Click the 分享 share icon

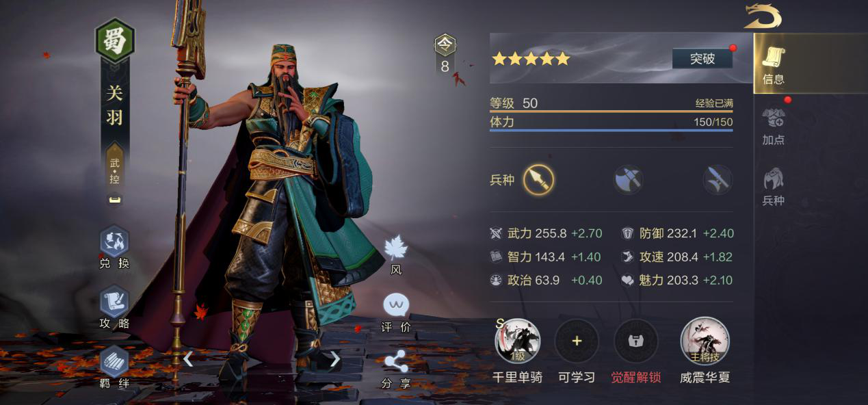tap(396, 362)
